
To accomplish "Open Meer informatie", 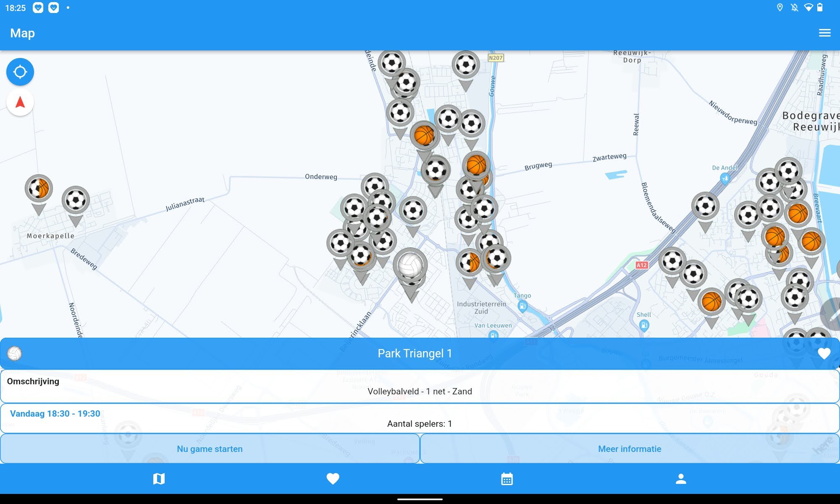I will (x=629, y=449).
